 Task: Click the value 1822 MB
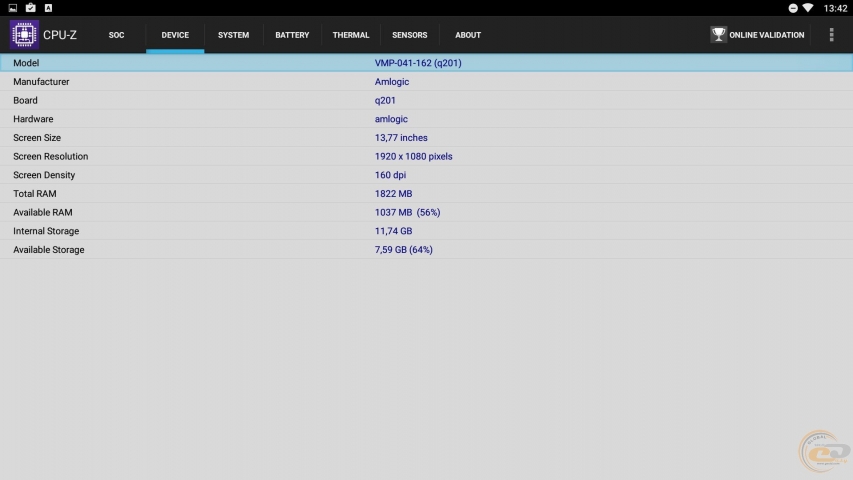point(393,194)
